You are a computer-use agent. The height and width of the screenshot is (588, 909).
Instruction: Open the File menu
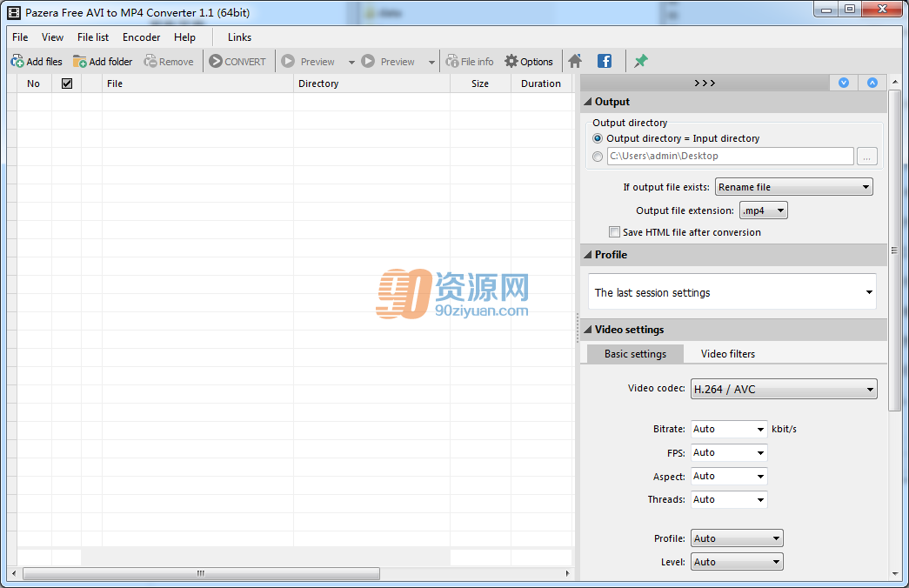pyautogui.click(x=20, y=37)
